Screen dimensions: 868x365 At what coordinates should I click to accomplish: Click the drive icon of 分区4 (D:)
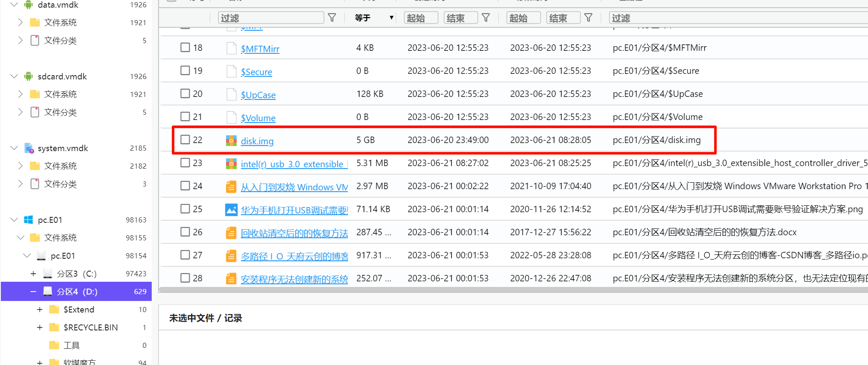(x=48, y=291)
